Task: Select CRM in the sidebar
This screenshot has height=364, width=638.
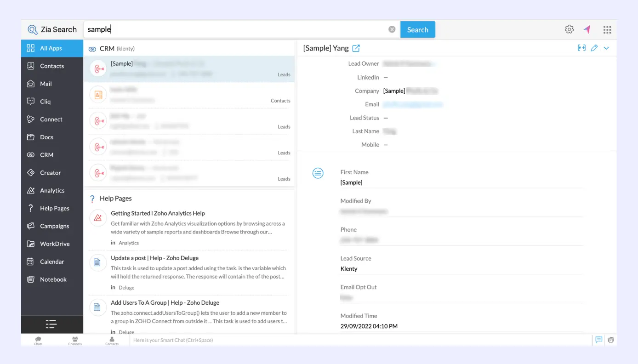Action: [x=52, y=155]
